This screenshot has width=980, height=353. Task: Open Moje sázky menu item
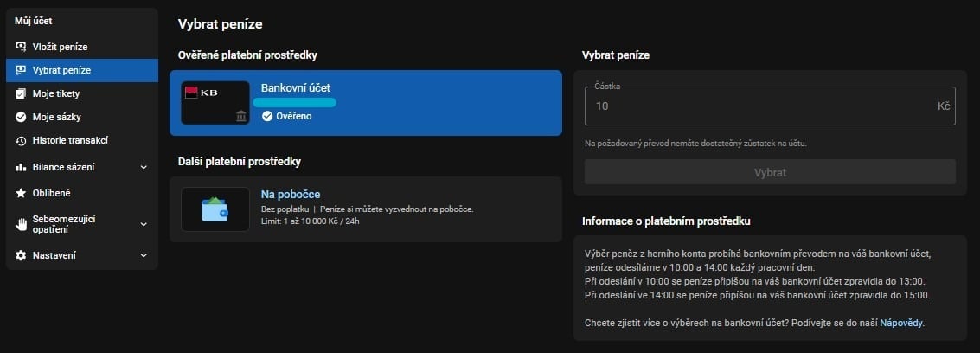[x=82, y=117]
